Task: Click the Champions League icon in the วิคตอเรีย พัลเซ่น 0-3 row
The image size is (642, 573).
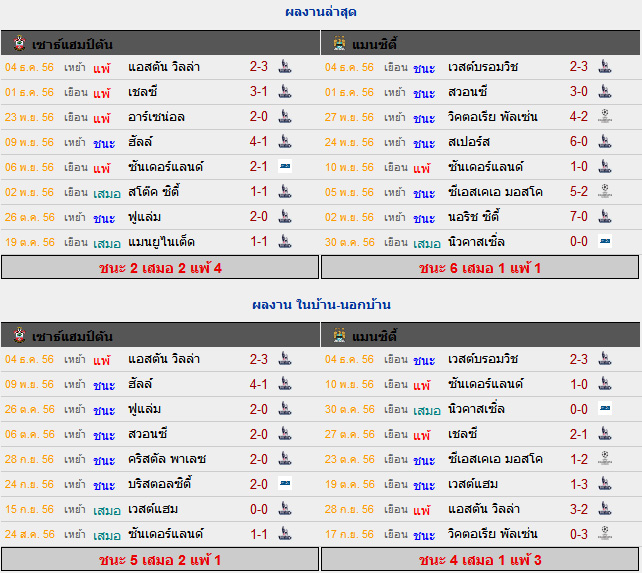Action: click(605, 534)
